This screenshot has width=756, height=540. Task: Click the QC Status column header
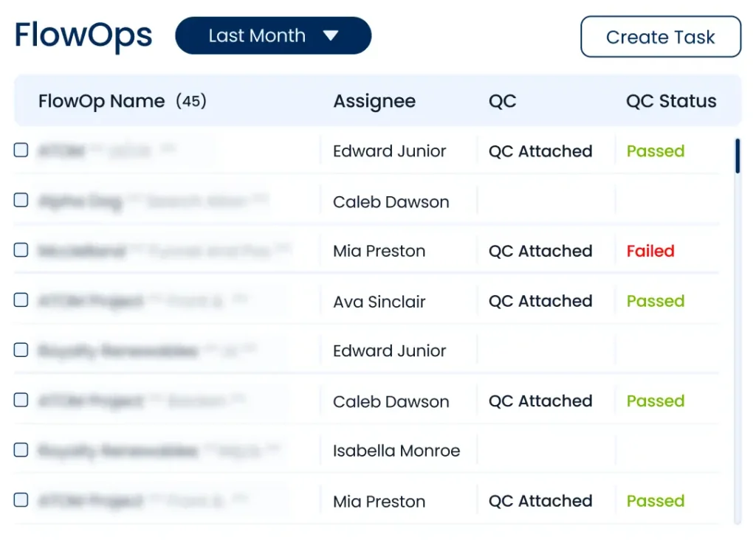click(670, 101)
